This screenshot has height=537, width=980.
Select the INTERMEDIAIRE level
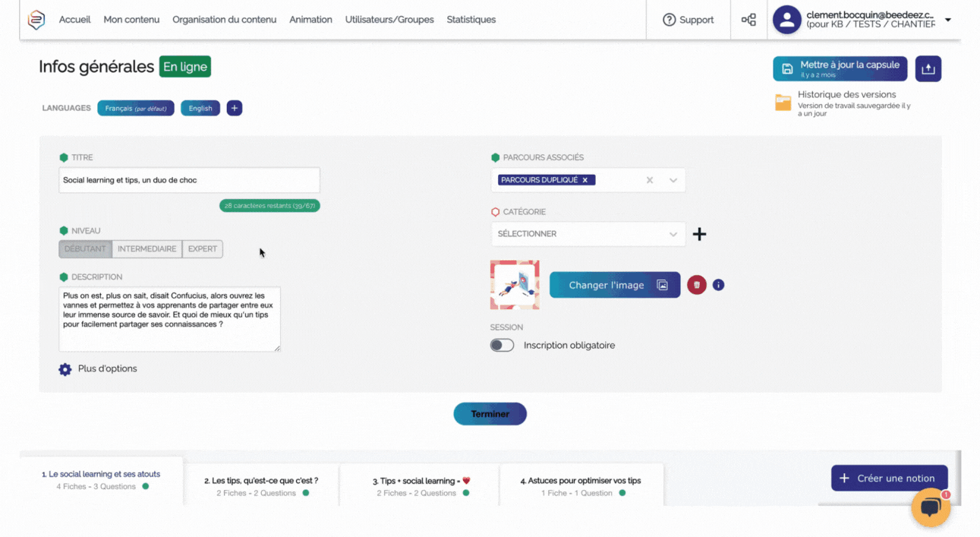tap(147, 249)
